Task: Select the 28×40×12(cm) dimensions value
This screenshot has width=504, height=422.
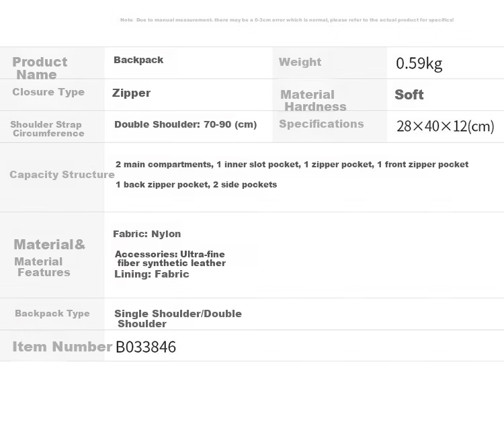Action: 445,126
